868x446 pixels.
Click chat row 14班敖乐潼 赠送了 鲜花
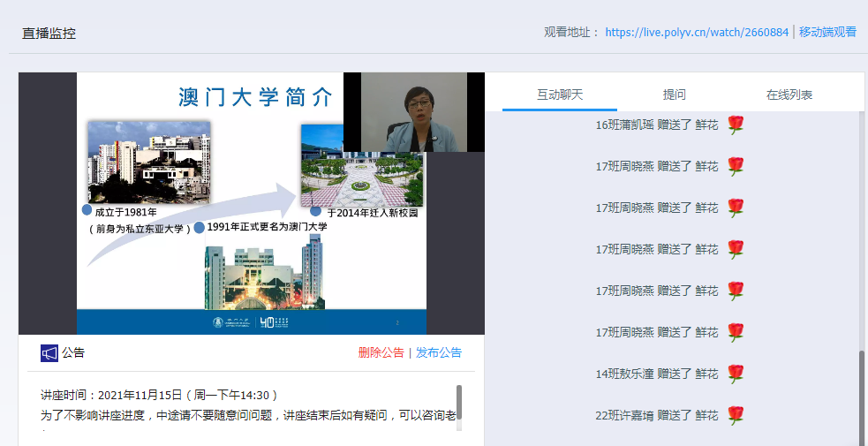coord(670,374)
